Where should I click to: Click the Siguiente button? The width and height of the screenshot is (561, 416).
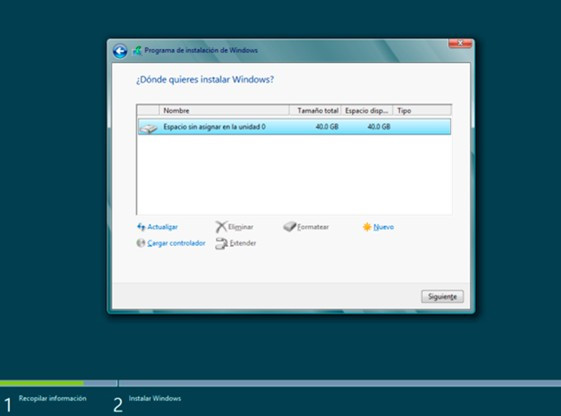(x=442, y=297)
